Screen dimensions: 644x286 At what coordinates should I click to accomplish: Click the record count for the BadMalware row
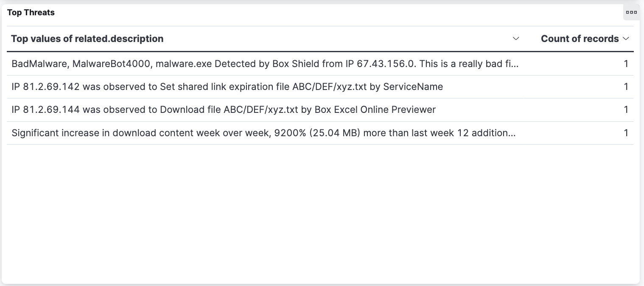pos(626,64)
